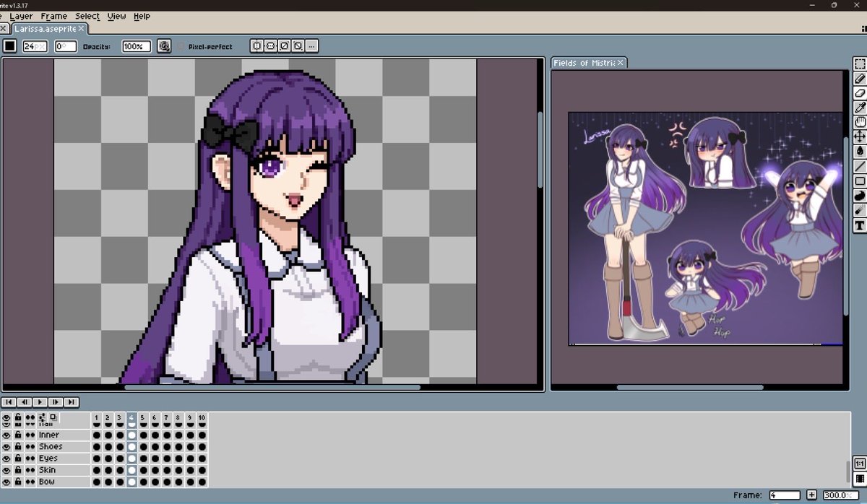The image size is (867, 504).
Task: Click the first symmetry mode button
Action: point(256,46)
